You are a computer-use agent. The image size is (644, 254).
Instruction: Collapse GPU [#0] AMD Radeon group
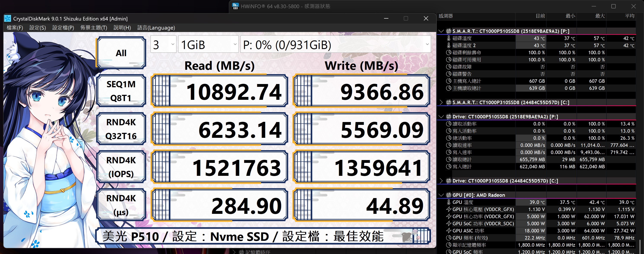pyautogui.click(x=441, y=195)
